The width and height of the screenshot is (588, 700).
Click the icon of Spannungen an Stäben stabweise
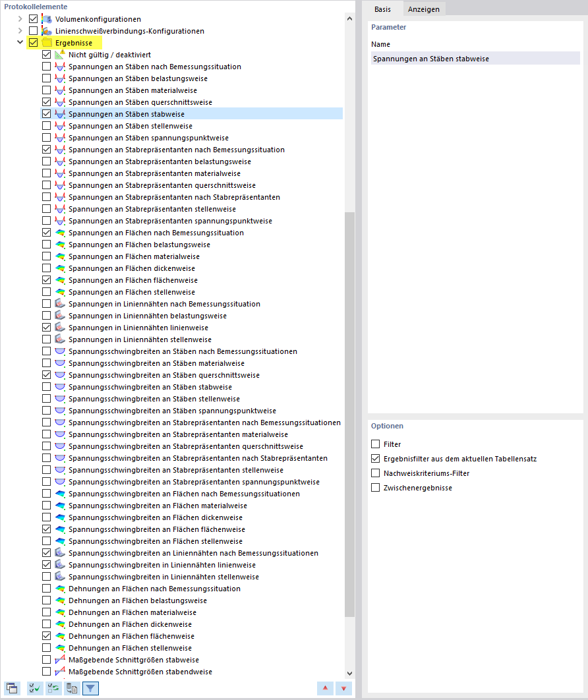coord(60,114)
